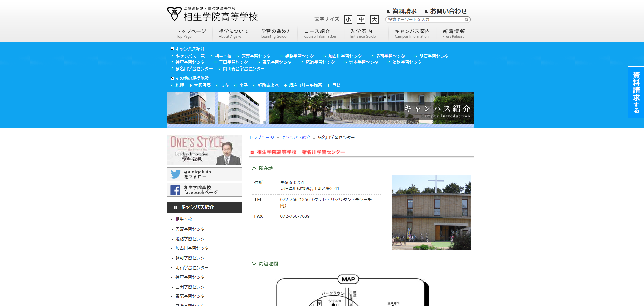
Task: Set font size to medium (中)
Action: (361, 19)
